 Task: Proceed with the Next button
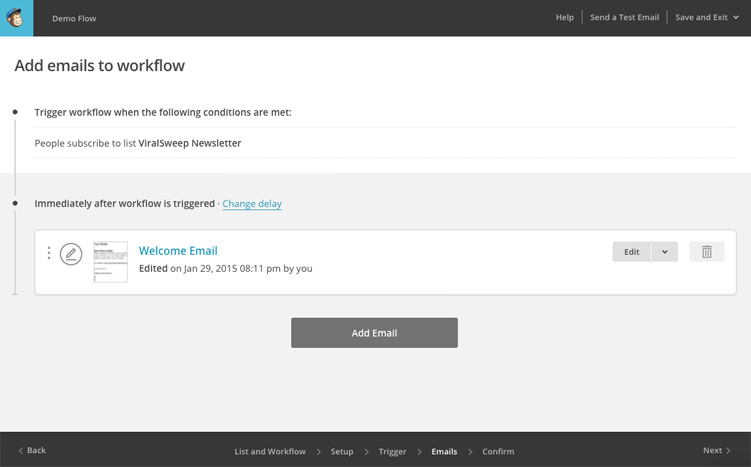tap(717, 450)
